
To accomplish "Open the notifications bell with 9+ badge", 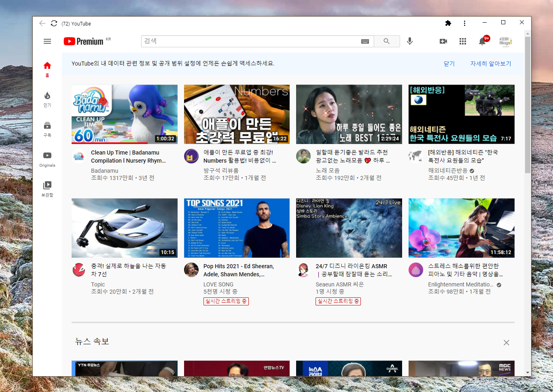I will tap(482, 41).
